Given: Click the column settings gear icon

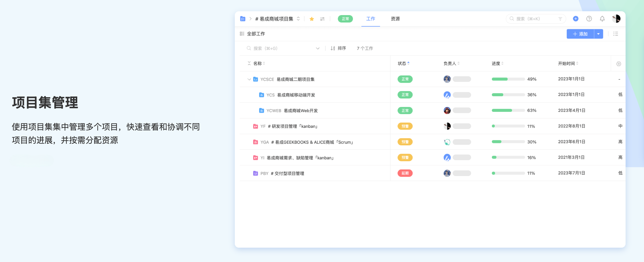Looking at the screenshot, I should 618,64.
